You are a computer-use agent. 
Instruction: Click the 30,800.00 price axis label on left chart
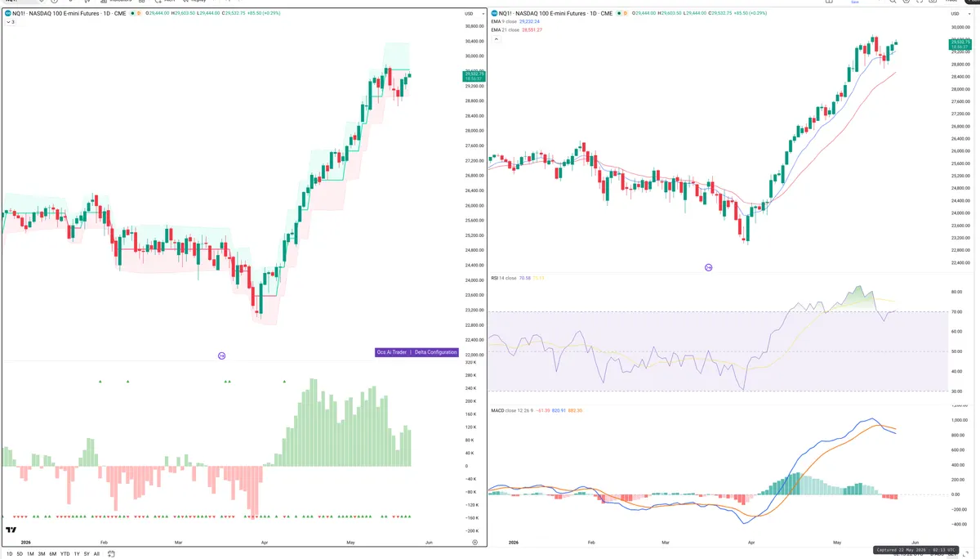point(474,26)
